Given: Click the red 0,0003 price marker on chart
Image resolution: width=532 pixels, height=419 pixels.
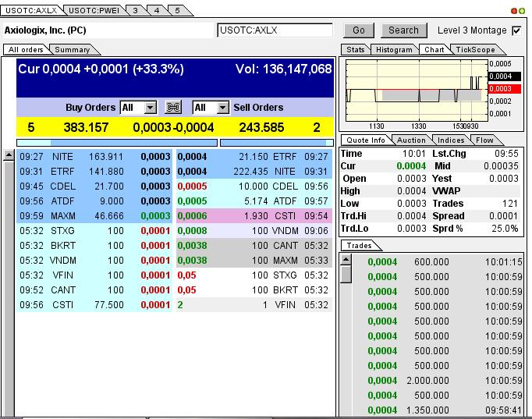Looking at the screenshot, I should (x=499, y=89).
